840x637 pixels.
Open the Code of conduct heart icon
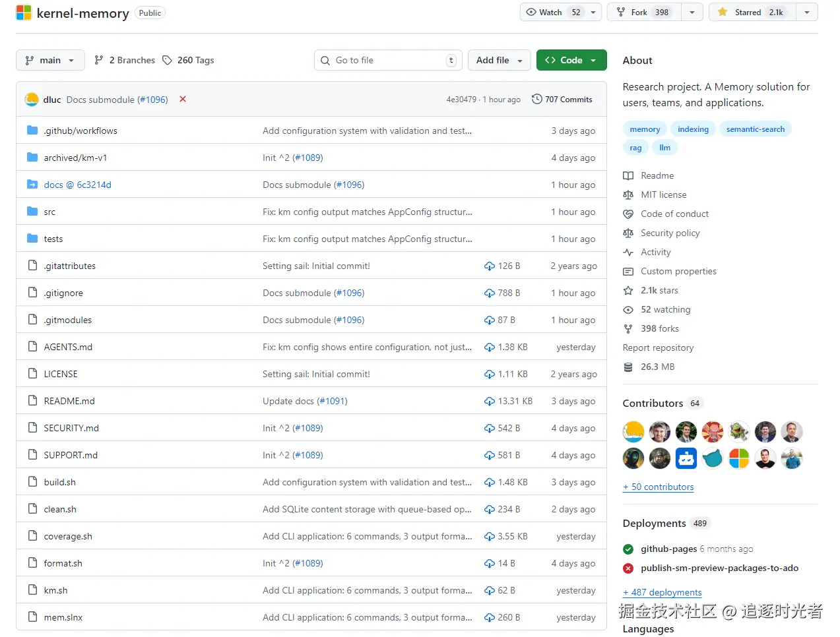point(628,214)
